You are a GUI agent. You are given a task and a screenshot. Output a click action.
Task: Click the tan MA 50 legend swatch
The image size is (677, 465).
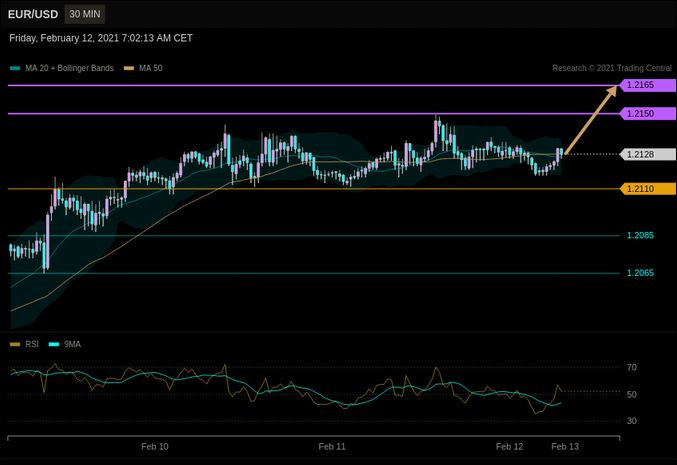129,68
